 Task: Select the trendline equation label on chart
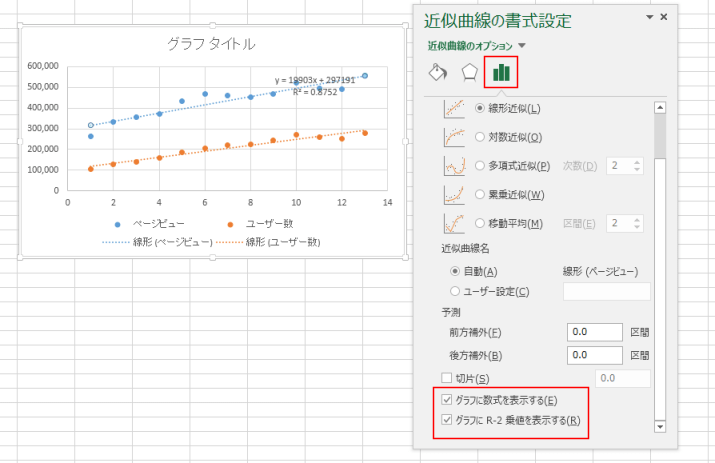(315, 80)
